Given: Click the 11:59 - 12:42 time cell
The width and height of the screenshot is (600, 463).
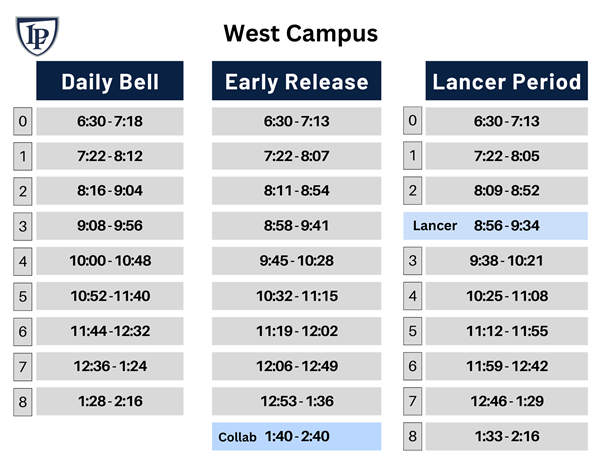Looking at the screenshot, I should 507,366.
